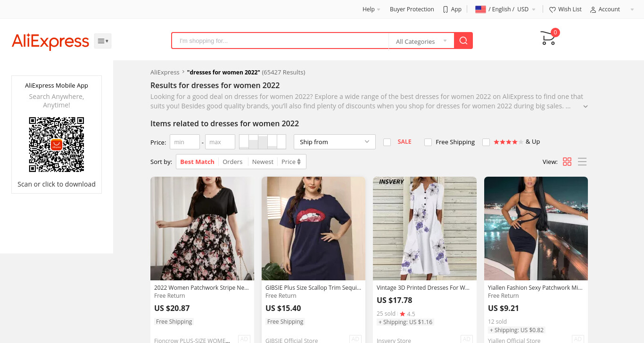Click '+ Shipping: US $0.82' label

[516, 330]
